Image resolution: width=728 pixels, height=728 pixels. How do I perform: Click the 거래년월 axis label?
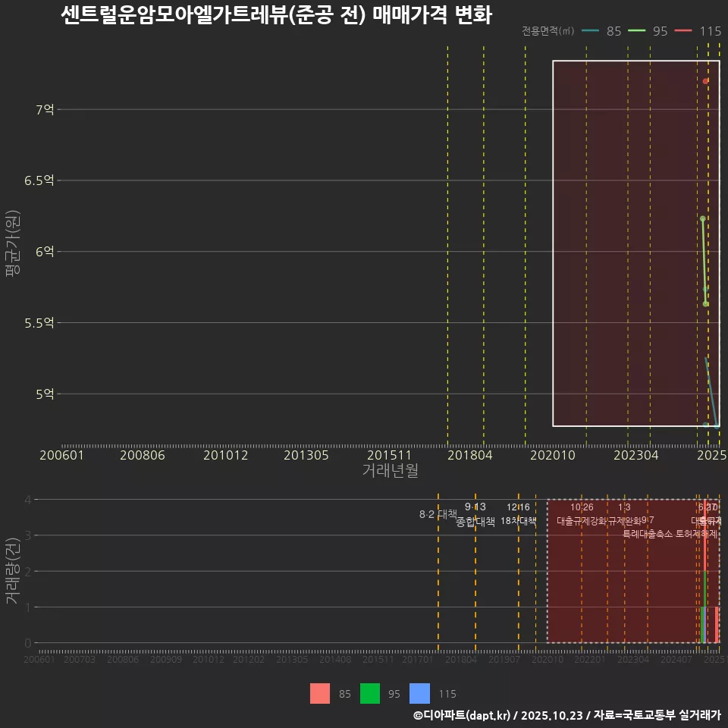(388, 471)
